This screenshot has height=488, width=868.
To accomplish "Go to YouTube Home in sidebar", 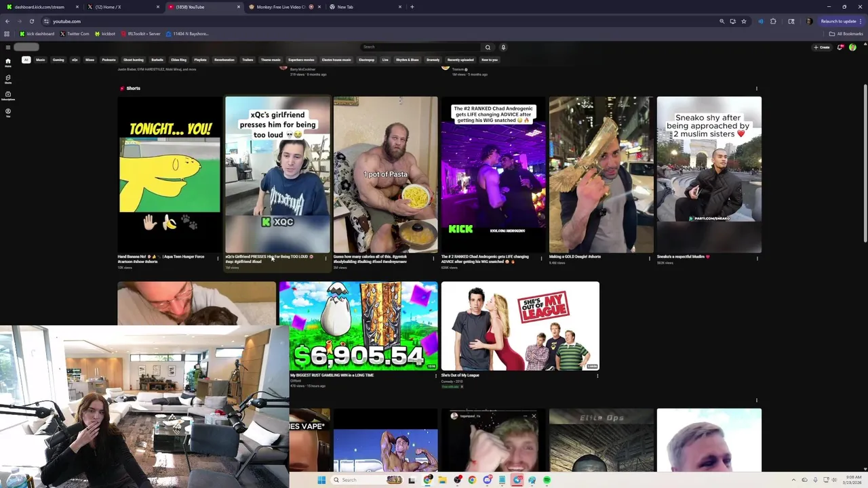I will point(8,62).
